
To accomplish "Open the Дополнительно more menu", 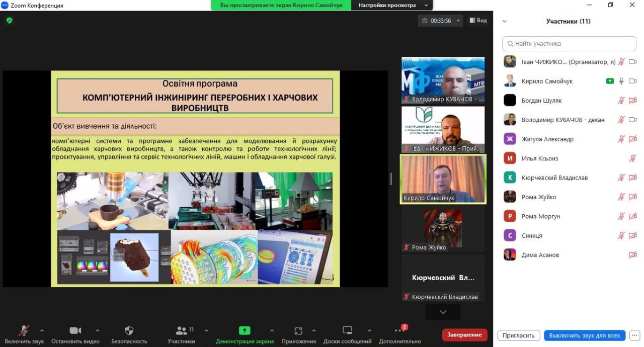I will 400,335.
